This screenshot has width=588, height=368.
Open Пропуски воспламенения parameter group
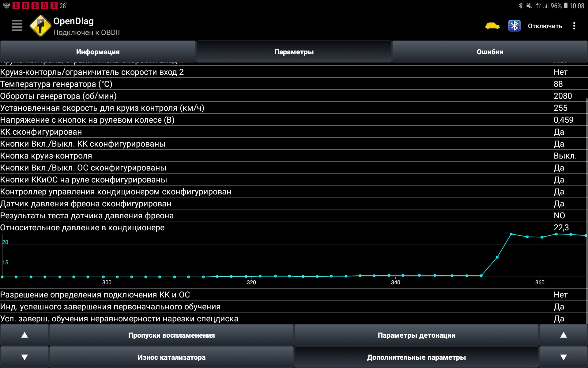tap(171, 335)
